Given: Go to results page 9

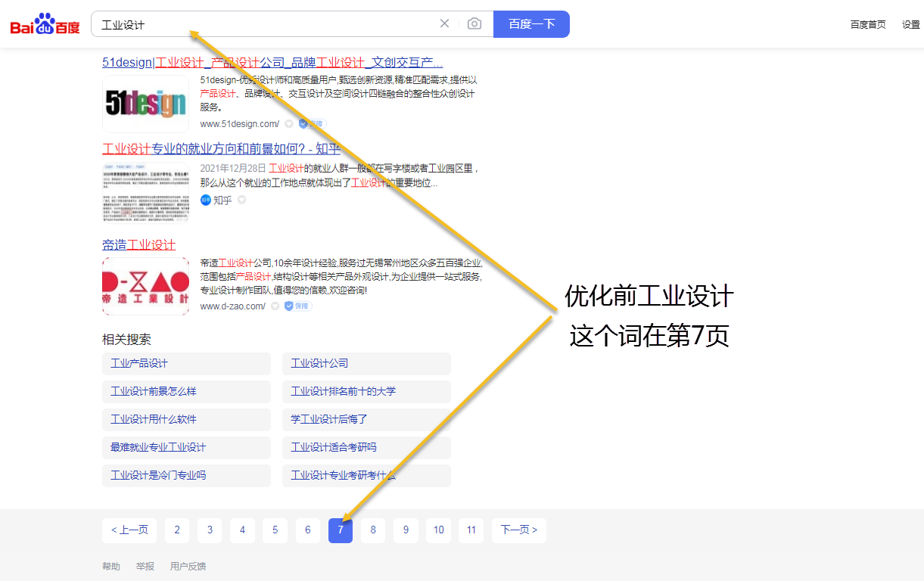Looking at the screenshot, I should [406, 530].
